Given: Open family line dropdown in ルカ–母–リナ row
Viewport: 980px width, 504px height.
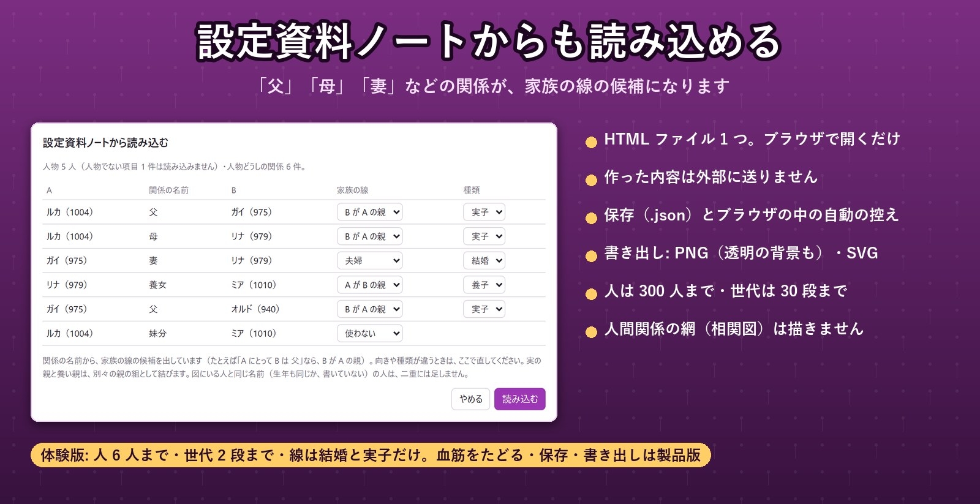Looking at the screenshot, I should (x=370, y=236).
